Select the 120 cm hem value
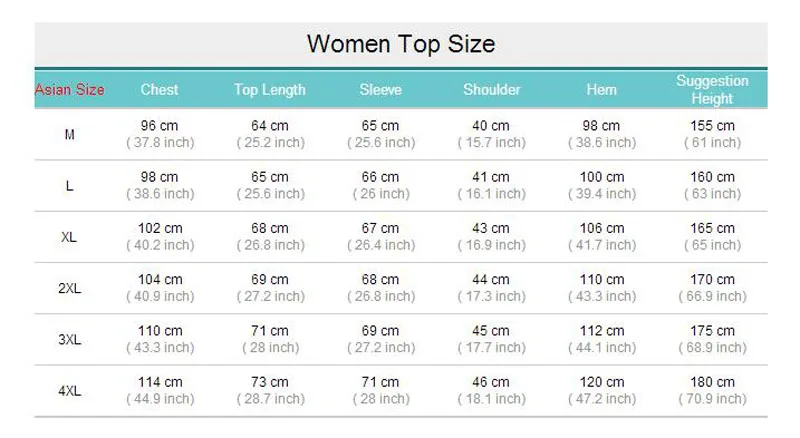 click(602, 382)
